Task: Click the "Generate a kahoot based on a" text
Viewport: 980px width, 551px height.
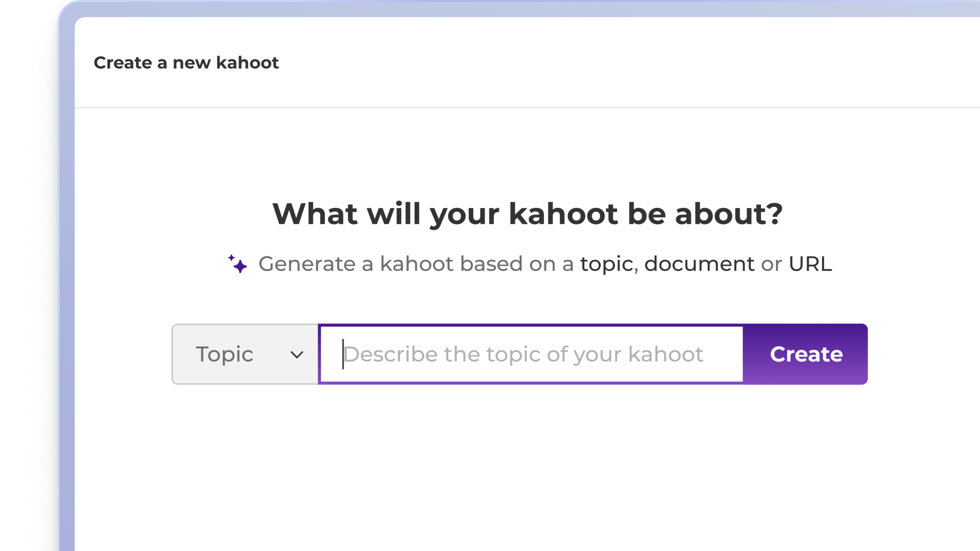Action: click(x=416, y=264)
